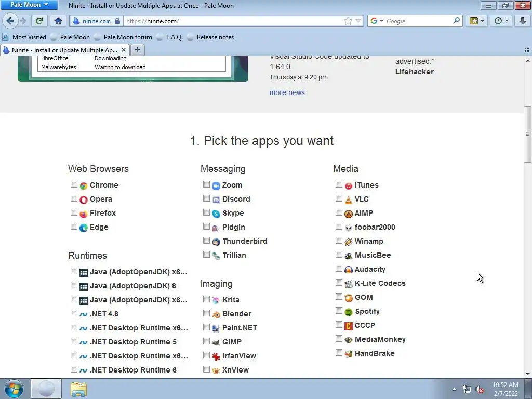Click the HandBrake app icon

349,354
